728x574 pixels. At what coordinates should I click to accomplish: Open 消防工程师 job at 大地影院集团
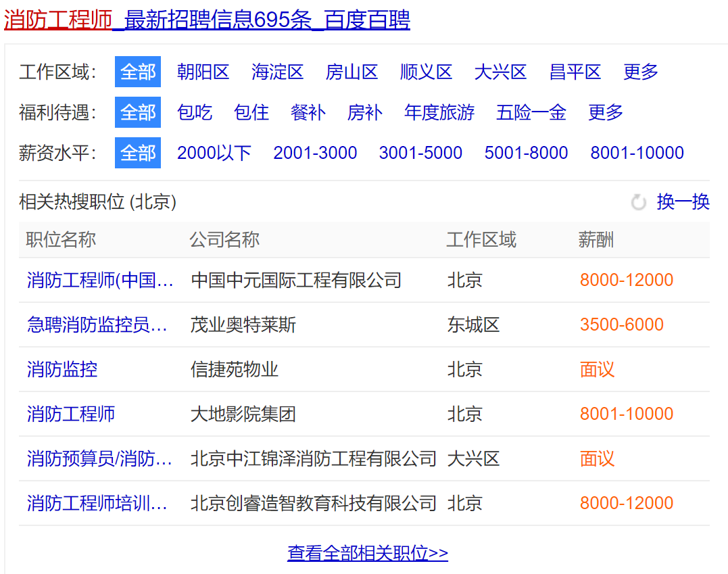click(70, 414)
